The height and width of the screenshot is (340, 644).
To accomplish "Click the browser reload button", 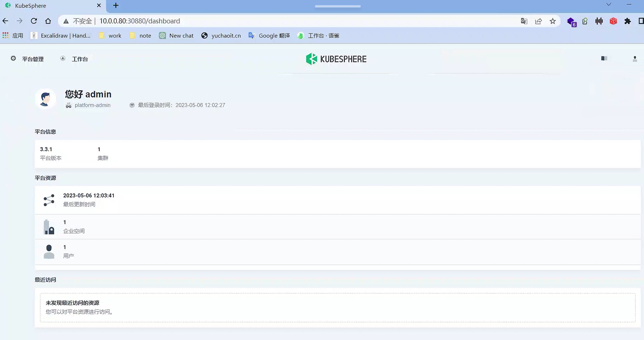I will pyautogui.click(x=34, y=21).
